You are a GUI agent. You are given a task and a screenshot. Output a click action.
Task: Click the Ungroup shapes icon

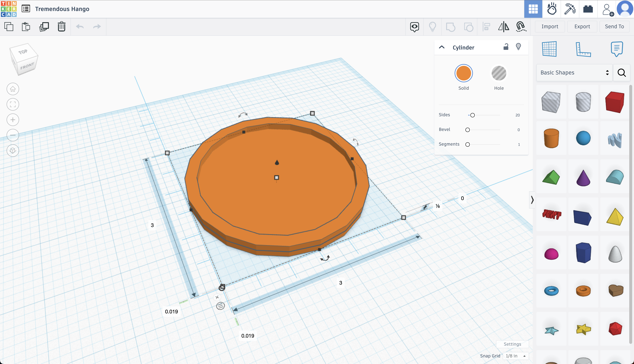468,27
